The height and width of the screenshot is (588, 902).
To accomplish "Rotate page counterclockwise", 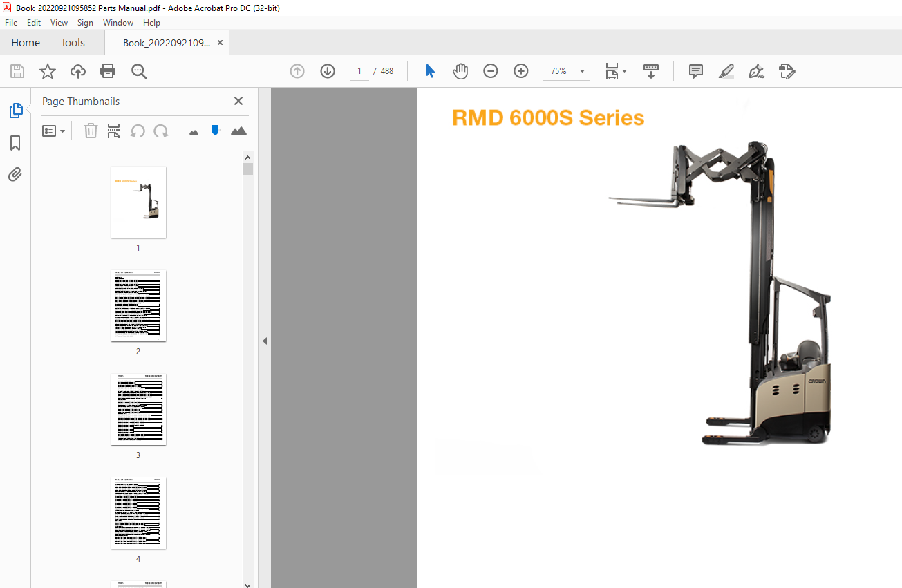I will pyautogui.click(x=138, y=131).
